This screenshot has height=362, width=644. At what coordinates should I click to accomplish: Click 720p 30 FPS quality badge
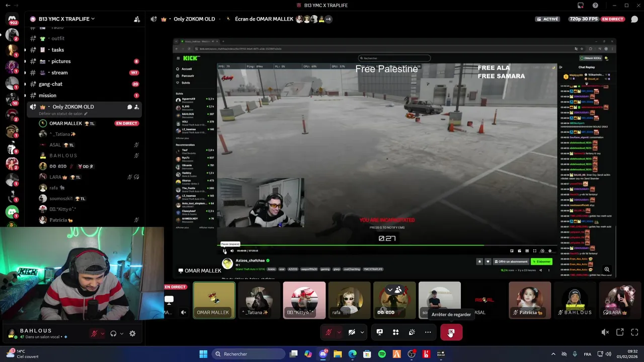click(585, 19)
